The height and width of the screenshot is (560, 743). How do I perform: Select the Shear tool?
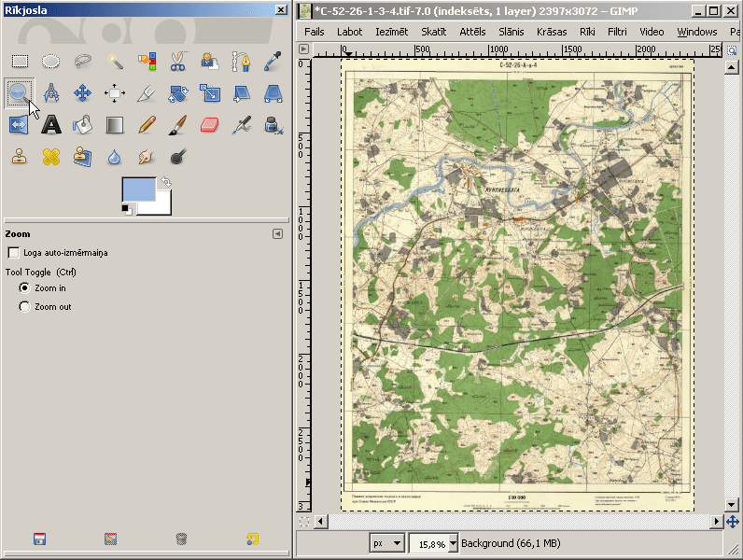tap(241, 93)
